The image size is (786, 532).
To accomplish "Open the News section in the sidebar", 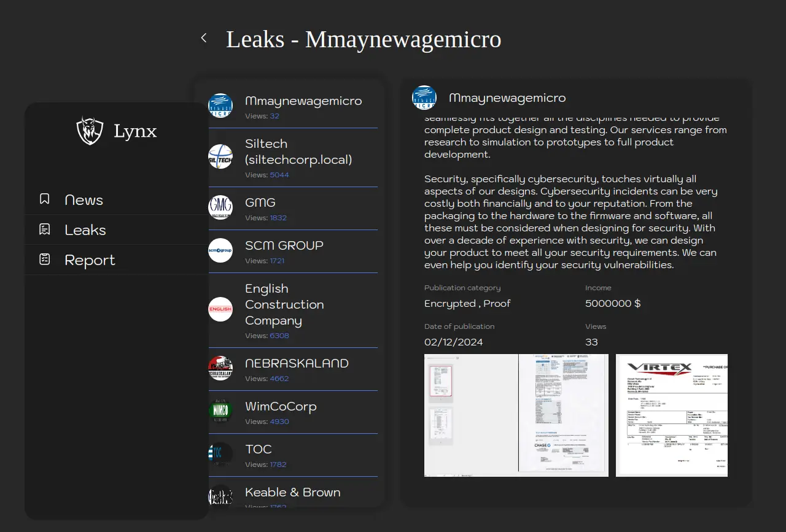I will [x=84, y=200].
